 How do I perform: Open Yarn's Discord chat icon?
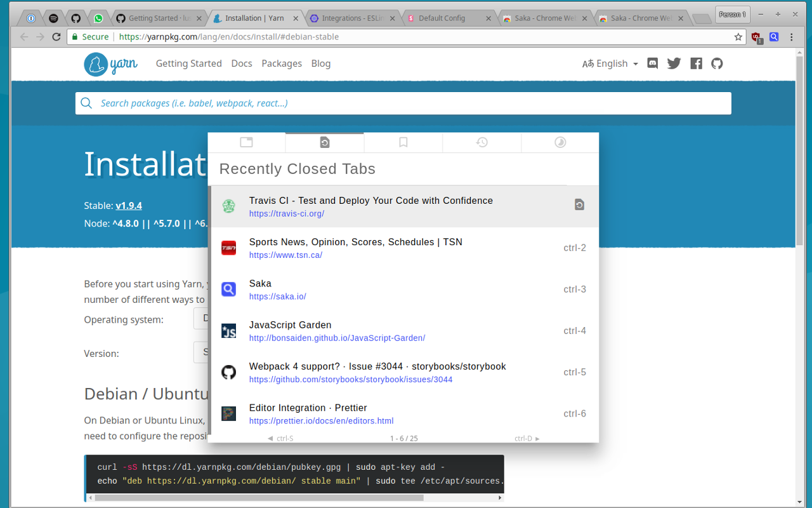(652, 63)
